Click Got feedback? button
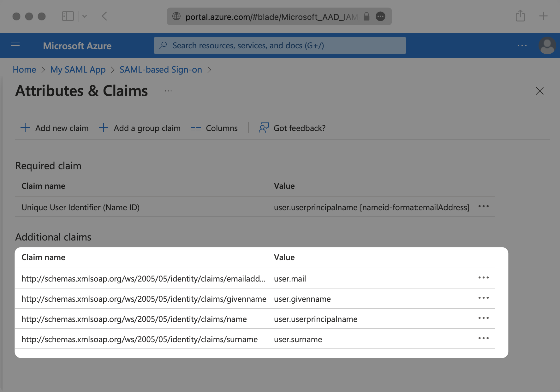This screenshot has width=560, height=392. tap(292, 128)
